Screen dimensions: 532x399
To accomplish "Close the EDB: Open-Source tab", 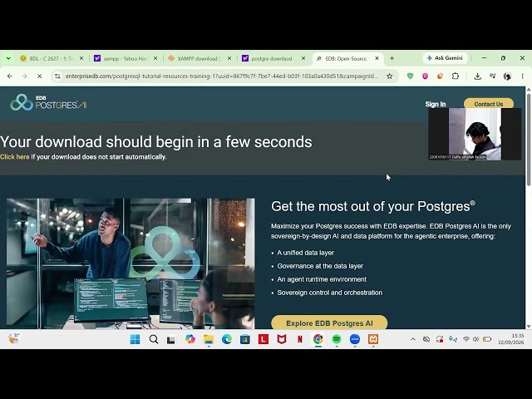I will (x=377, y=58).
